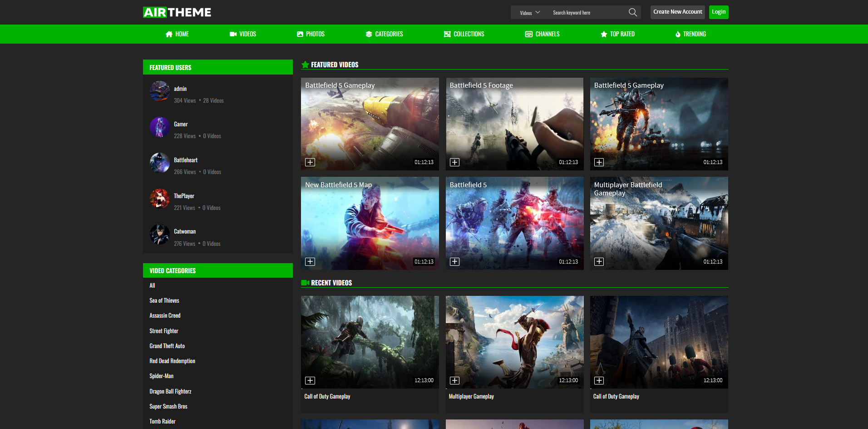
Task: Click plus icon on New Battlefield 5 Map
Action: (x=310, y=262)
